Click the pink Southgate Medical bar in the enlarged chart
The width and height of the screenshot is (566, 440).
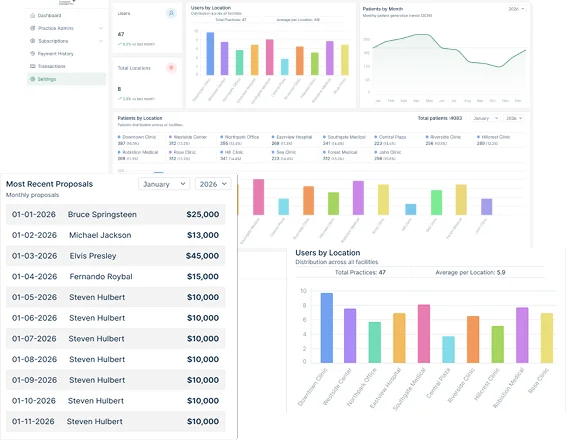pos(424,334)
